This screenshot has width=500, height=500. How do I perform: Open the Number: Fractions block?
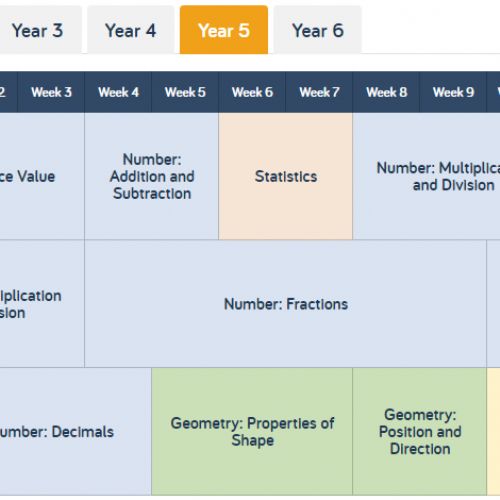(x=286, y=304)
